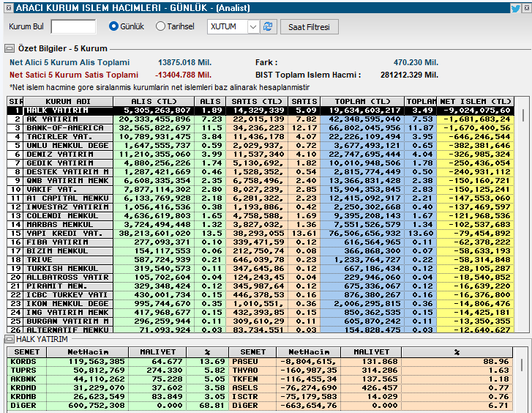Click BIST total volume 281212.329 Mil.

point(410,75)
